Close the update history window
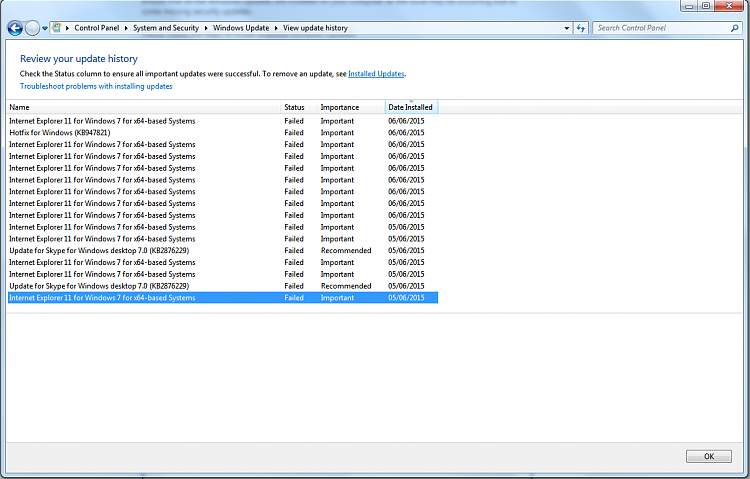The width and height of the screenshot is (750, 479). tap(730, 6)
